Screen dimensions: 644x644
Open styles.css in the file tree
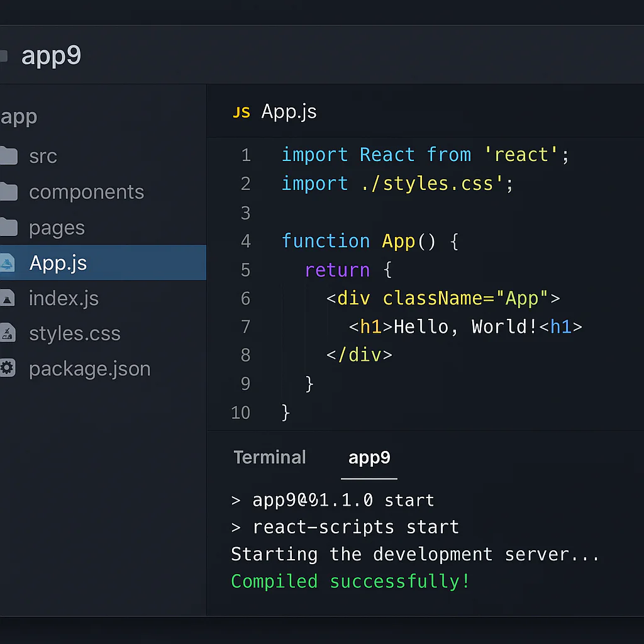75,333
